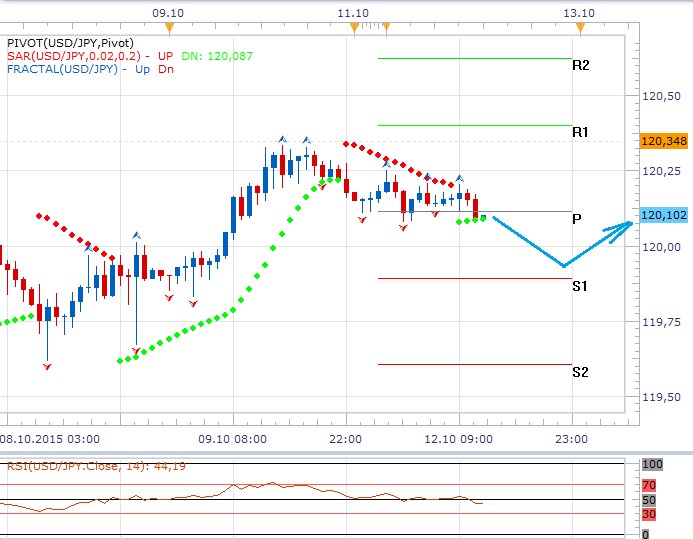693x539 pixels.
Task: Click the P pivot level label
Action: coord(577,218)
